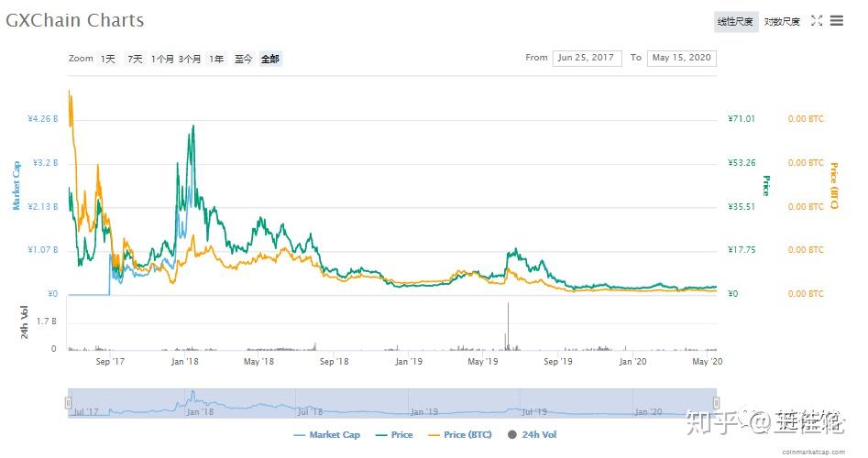Click the May '20 x-axis label
The height and width of the screenshot is (458, 868).
point(707,362)
